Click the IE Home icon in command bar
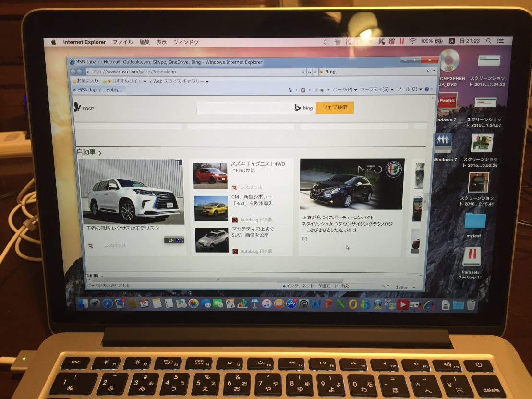Image resolution: width=532 pixels, height=399 pixels. [x=290, y=90]
